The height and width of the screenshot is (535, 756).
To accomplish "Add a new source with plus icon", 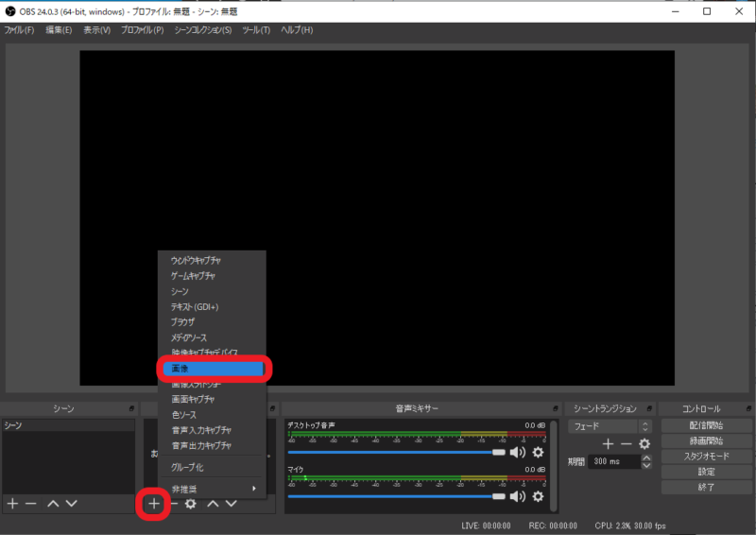I will pyautogui.click(x=154, y=504).
